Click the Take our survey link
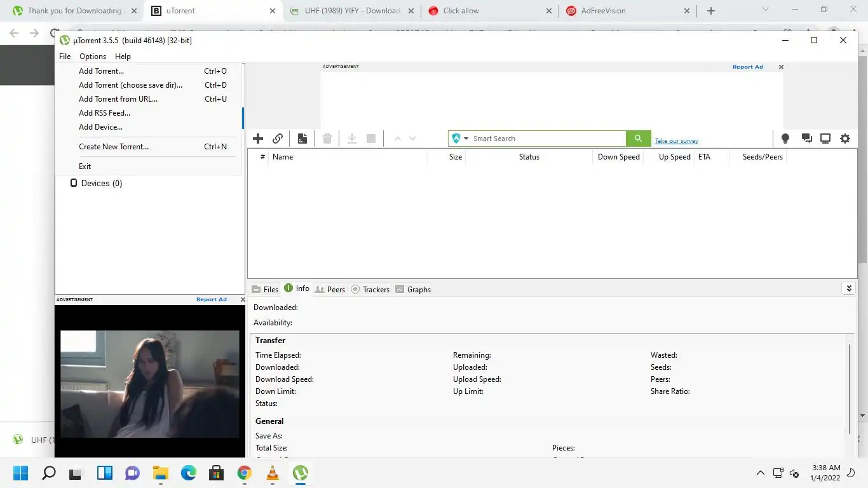This screenshot has height=488, width=868. coord(677,141)
